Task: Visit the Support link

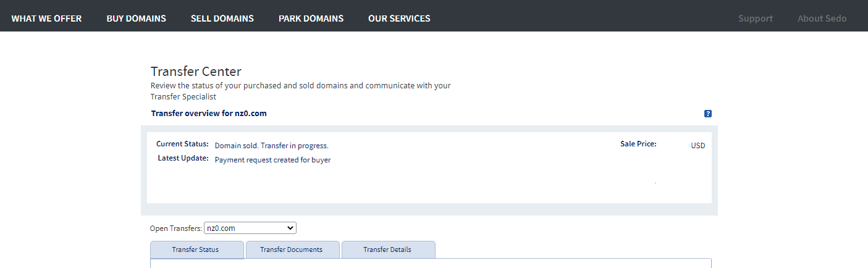Action: tap(756, 19)
